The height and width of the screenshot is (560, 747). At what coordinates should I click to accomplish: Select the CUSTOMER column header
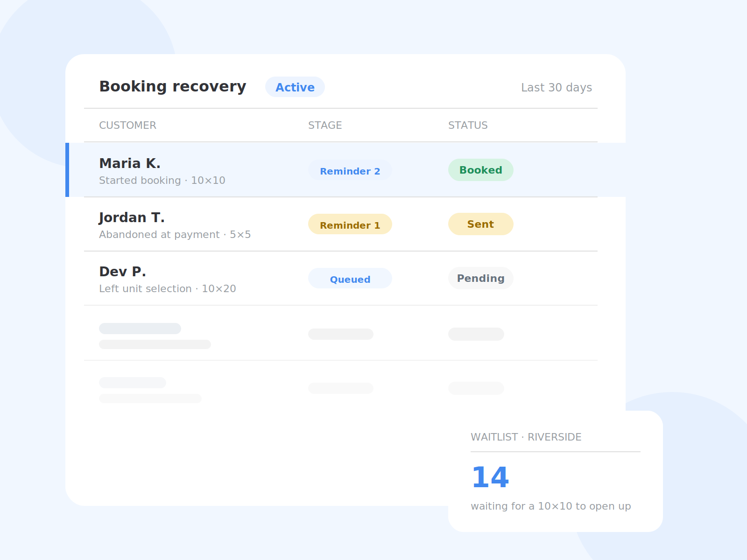pyautogui.click(x=127, y=125)
